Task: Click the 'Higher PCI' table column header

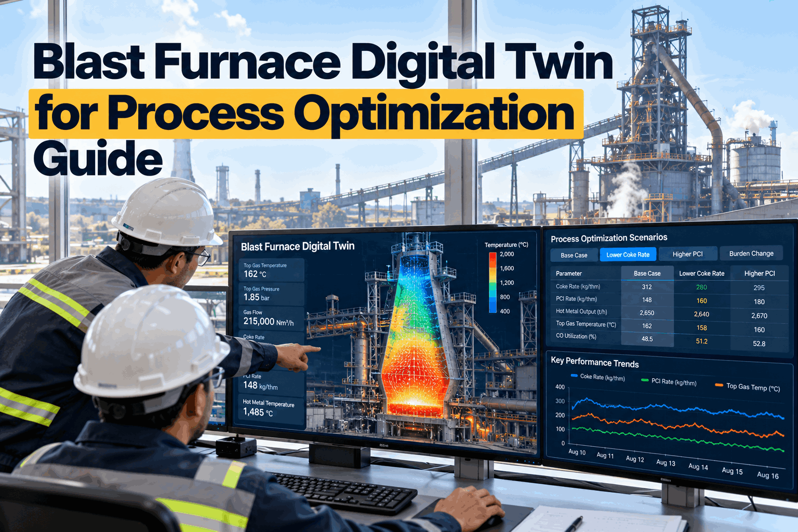Action: point(760,273)
